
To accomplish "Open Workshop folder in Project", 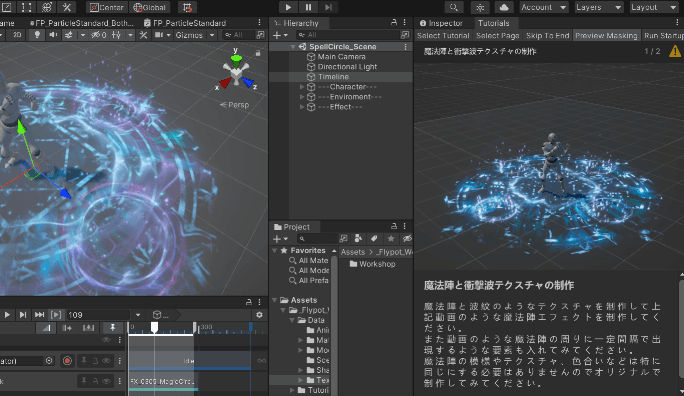I will tap(373, 264).
